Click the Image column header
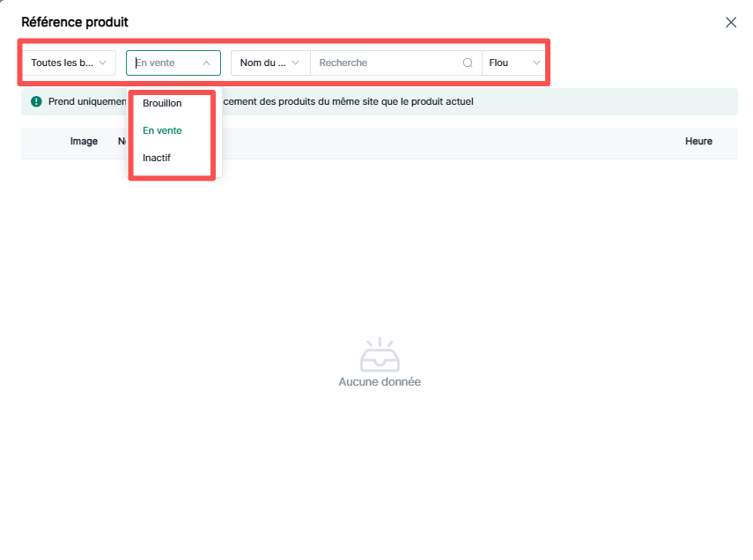The width and height of the screenshot is (753, 560). pos(84,142)
